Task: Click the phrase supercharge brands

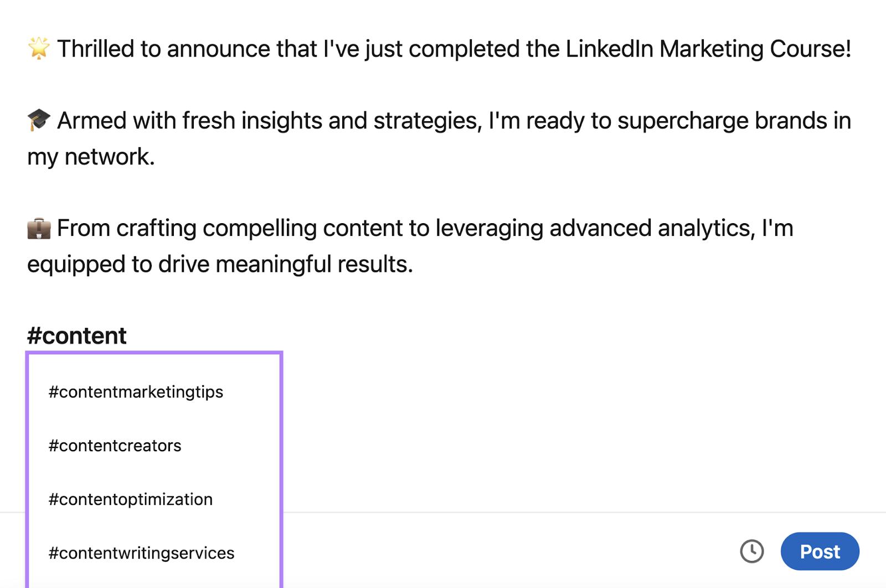Action: (x=720, y=120)
